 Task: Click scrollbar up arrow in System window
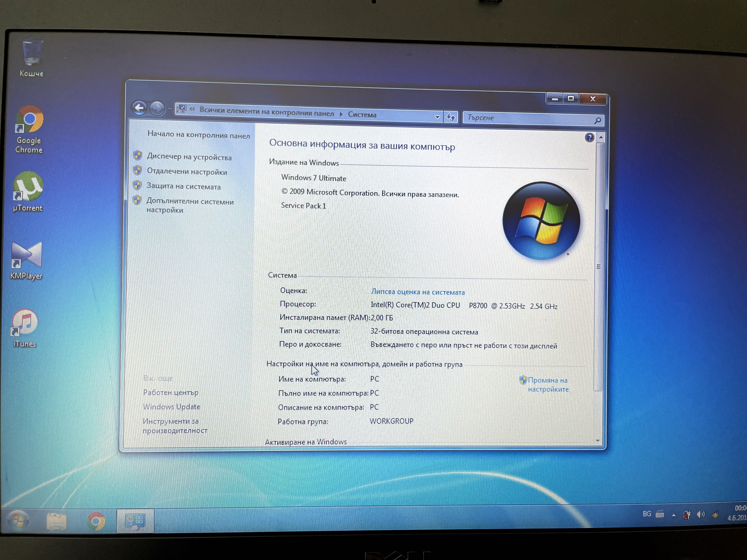[601, 137]
